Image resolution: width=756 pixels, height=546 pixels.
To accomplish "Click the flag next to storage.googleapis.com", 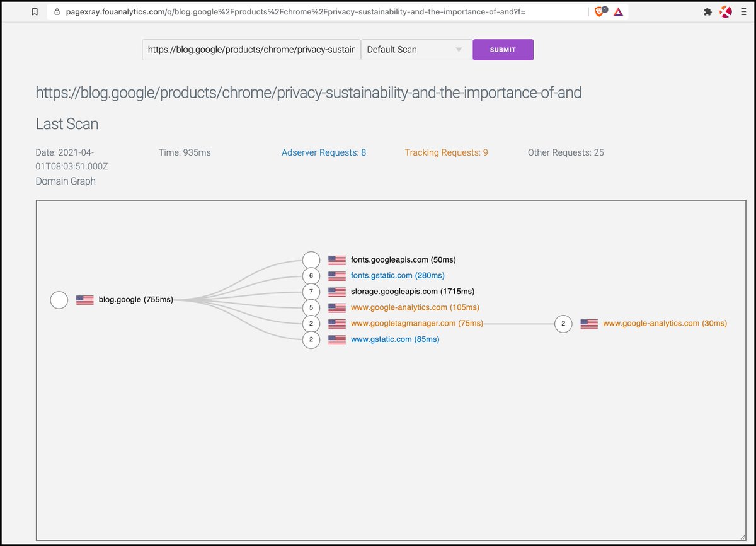I will click(x=337, y=292).
